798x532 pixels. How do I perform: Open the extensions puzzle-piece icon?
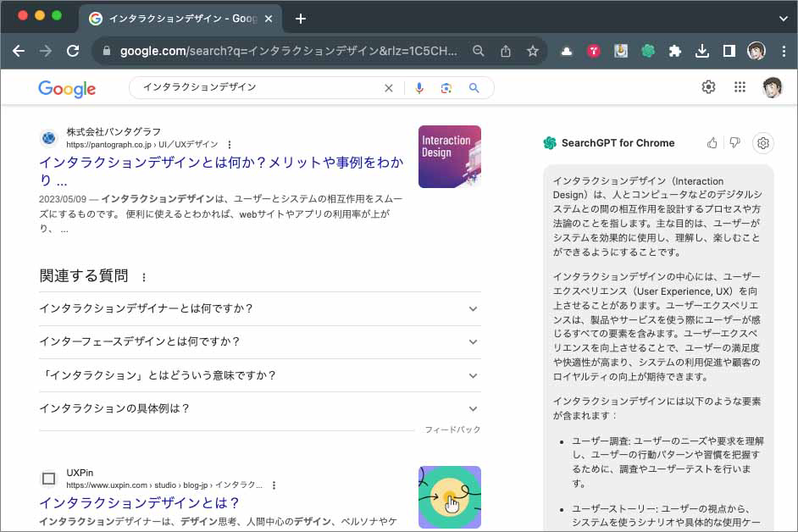tap(675, 51)
